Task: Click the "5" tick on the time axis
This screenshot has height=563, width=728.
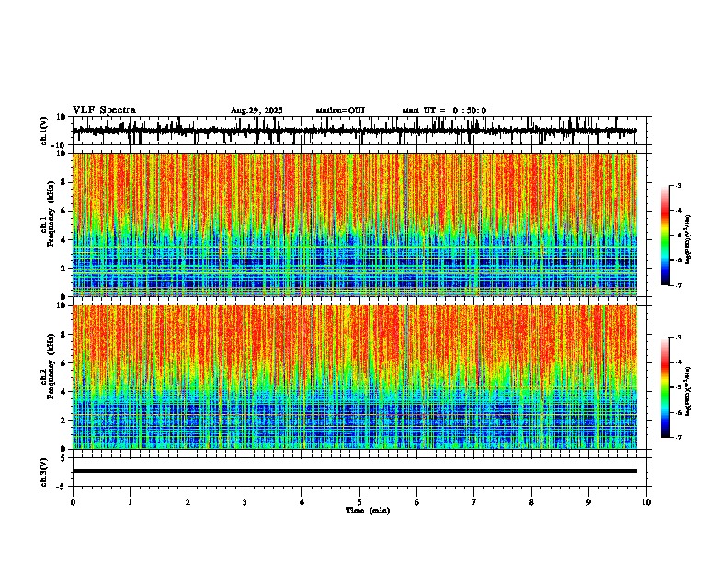Action: click(359, 502)
